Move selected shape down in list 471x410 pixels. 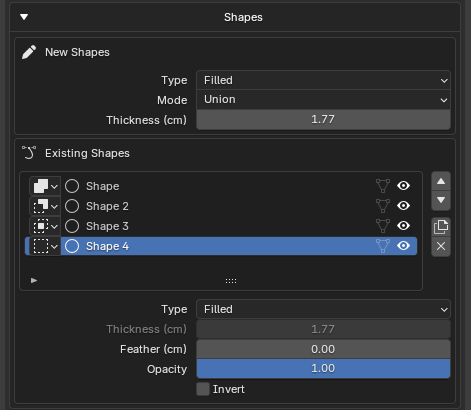tap(441, 200)
